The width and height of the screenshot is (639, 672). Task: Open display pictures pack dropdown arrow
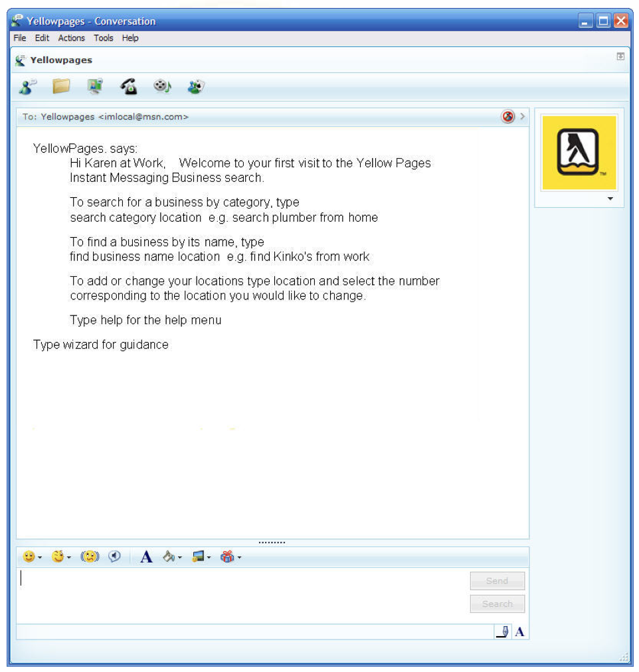click(x=209, y=558)
